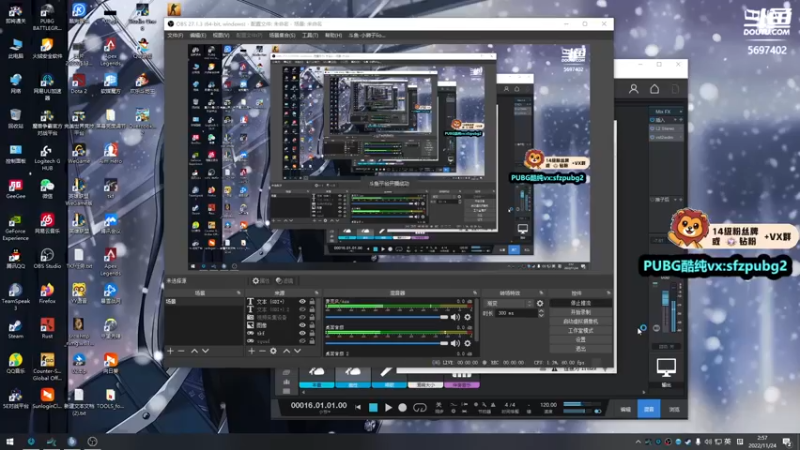Open the scene transition type dropdown
The height and width of the screenshot is (450, 800).
(508, 303)
